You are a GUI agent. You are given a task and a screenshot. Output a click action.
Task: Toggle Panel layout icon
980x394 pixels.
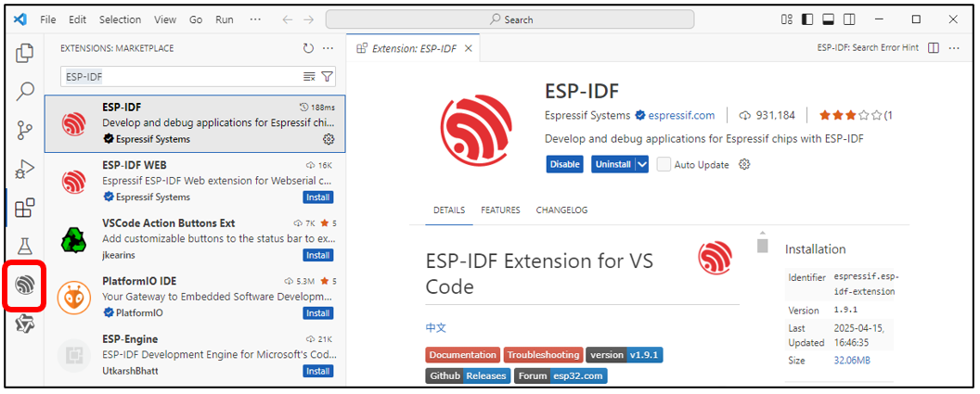[828, 19]
